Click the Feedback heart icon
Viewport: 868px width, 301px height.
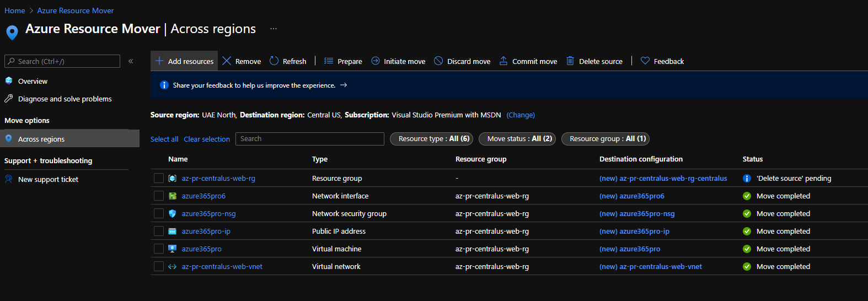pos(645,61)
